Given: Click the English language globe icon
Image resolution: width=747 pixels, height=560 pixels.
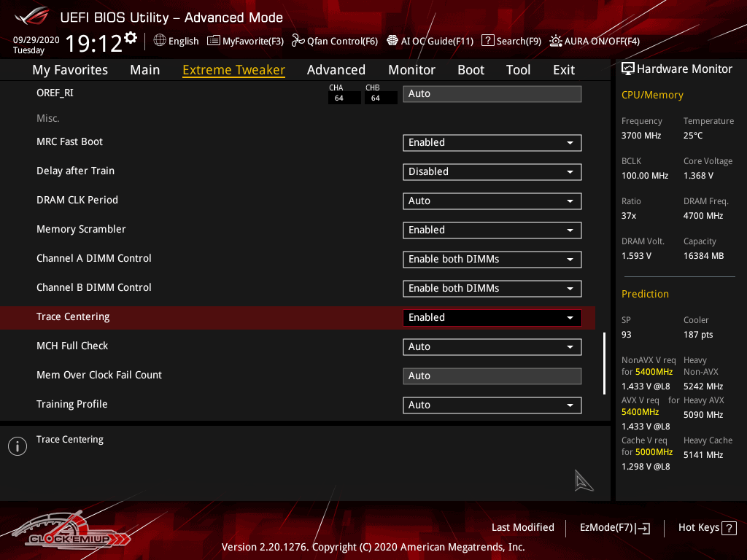Looking at the screenshot, I should click(160, 41).
